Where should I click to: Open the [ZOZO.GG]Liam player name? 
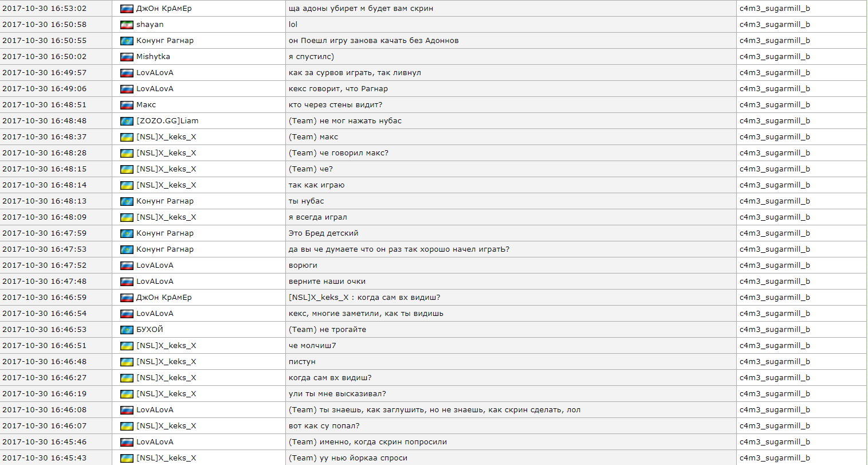[x=167, y=121]
